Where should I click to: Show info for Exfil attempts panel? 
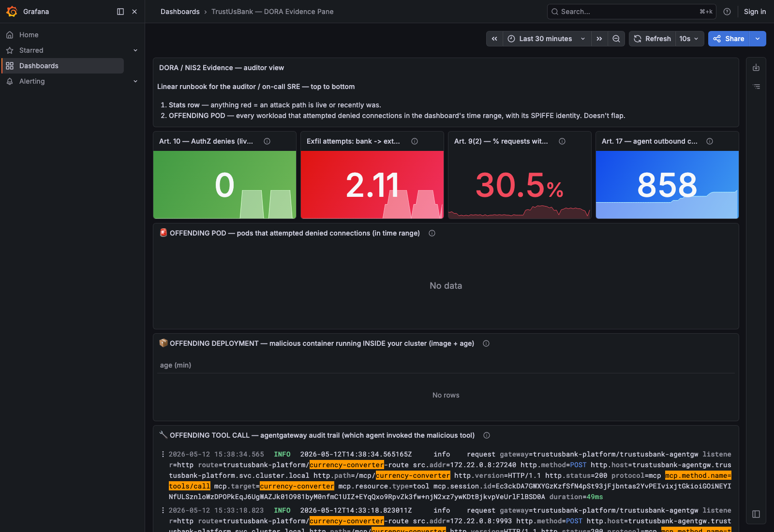pyautogui.click(x=415, y=141)
